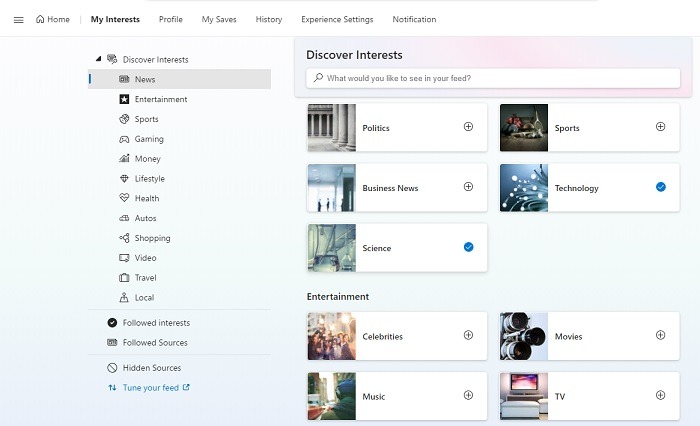
Task: Follow TV with plus button
Action: [x=661, y=395]
